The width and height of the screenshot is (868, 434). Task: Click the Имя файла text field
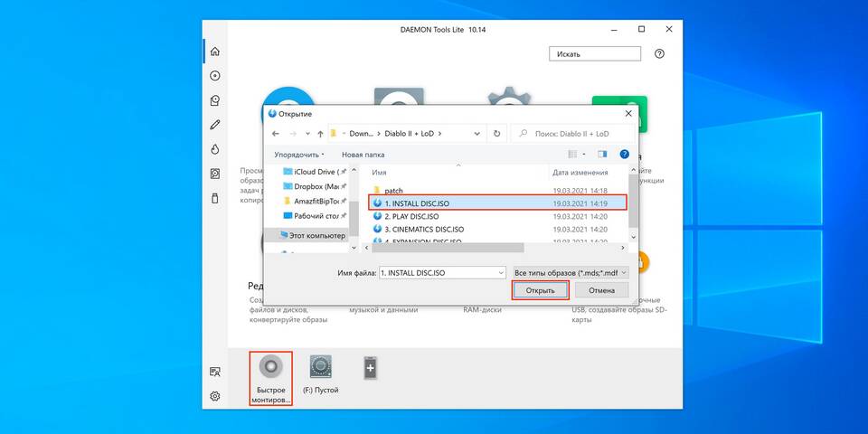(x=439, y=273)
